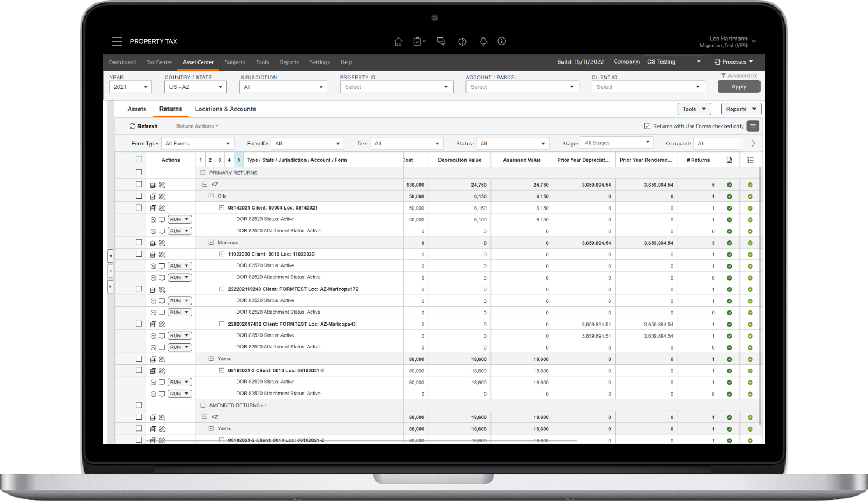Uncheck Returns with Use Forms checked only
Screen dimensions: 868x501
point(647,126)
